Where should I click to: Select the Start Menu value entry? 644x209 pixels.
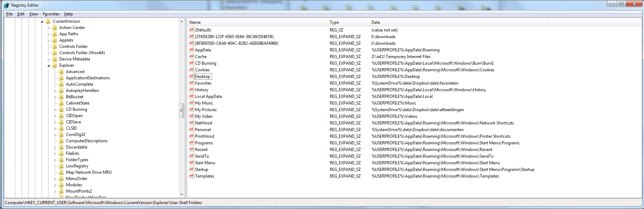point(205,163)
